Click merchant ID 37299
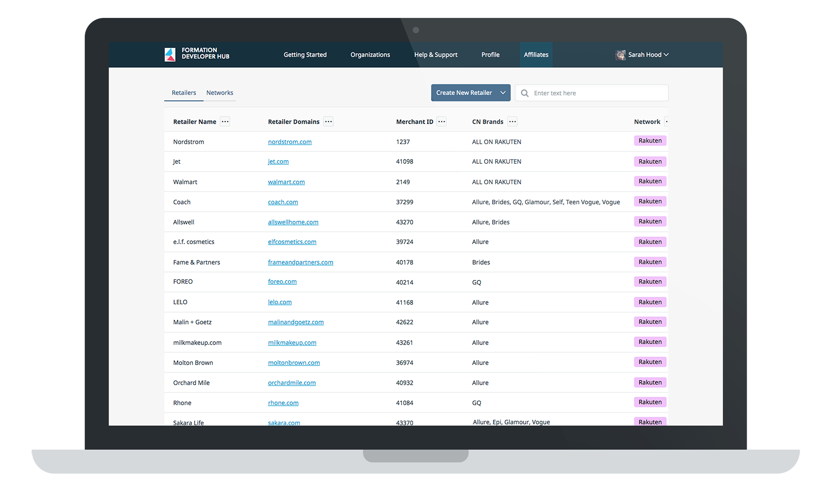The image size is (832, 504). 404,202
